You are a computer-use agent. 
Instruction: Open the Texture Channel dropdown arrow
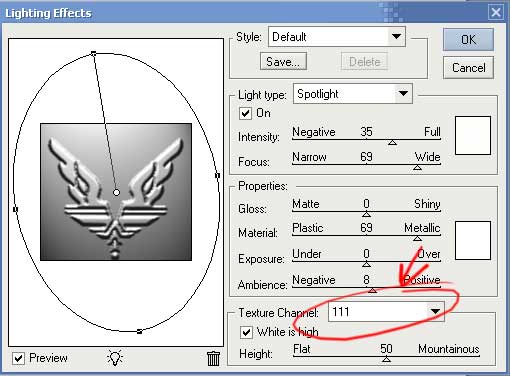point(435,311)
